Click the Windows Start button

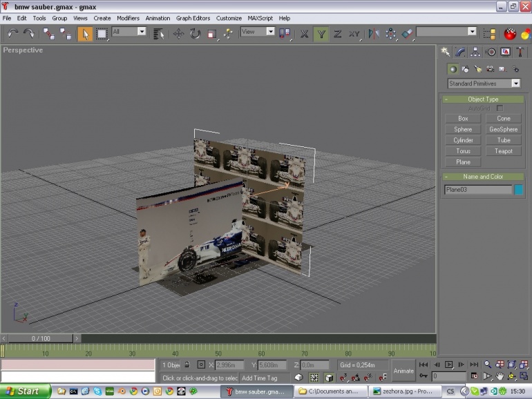(25, 391)
